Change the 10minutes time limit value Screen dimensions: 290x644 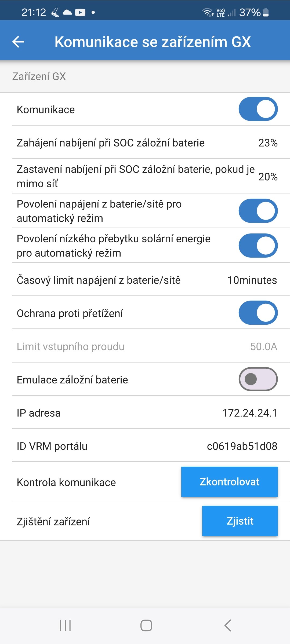coord(252,280)
